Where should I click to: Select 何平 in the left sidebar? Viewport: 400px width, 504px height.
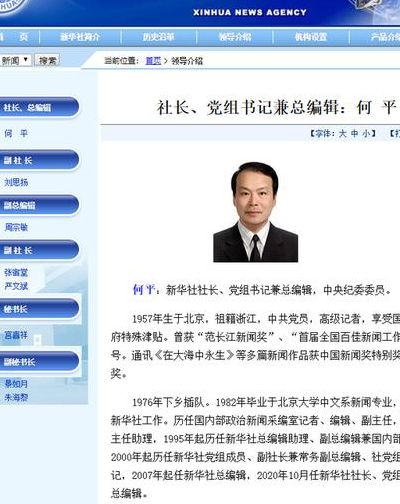coord(16,134)
